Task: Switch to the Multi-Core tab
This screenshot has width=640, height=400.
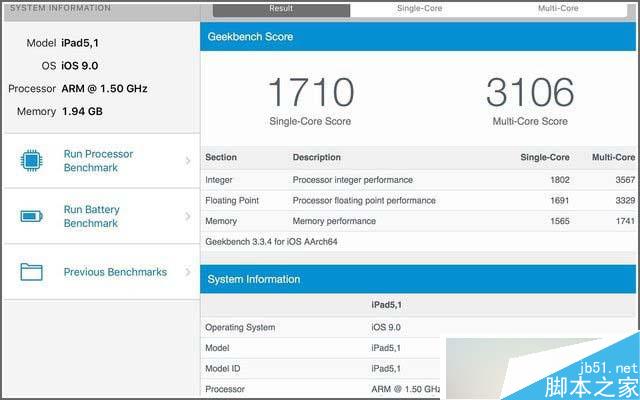Action: click(558, 10)
